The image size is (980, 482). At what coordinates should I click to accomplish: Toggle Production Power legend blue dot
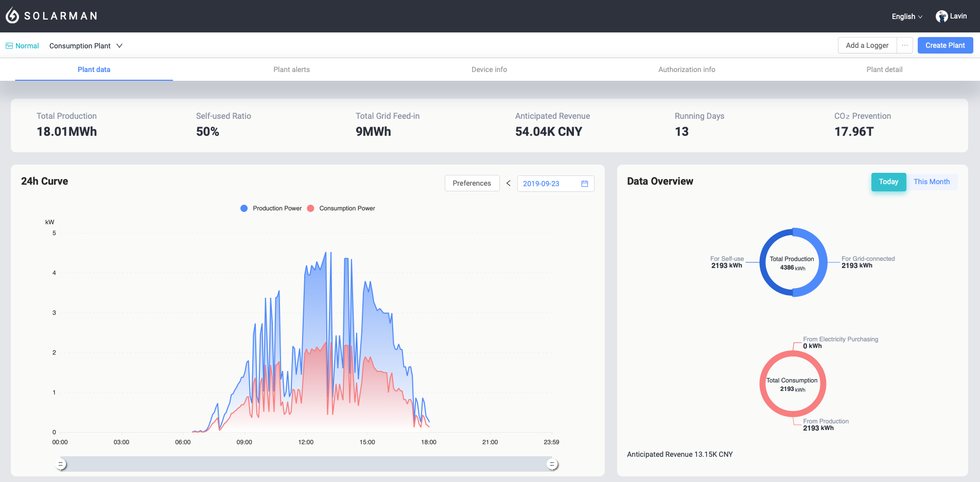244,208
